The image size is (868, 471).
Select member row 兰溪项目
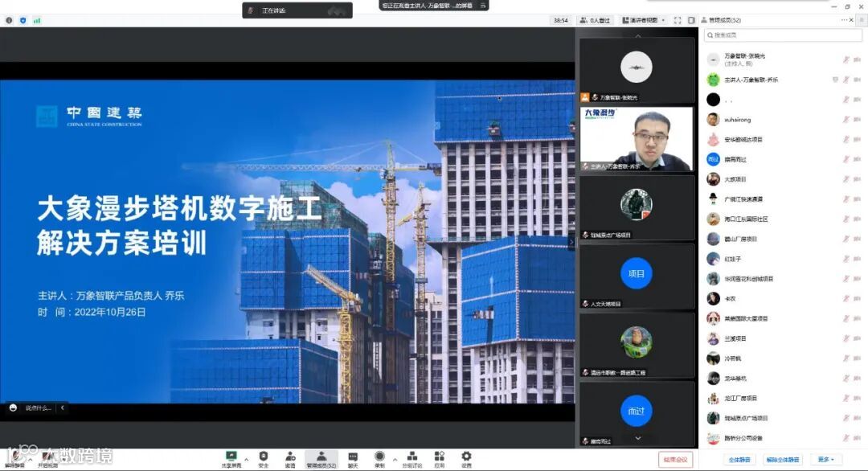[783, 338]
